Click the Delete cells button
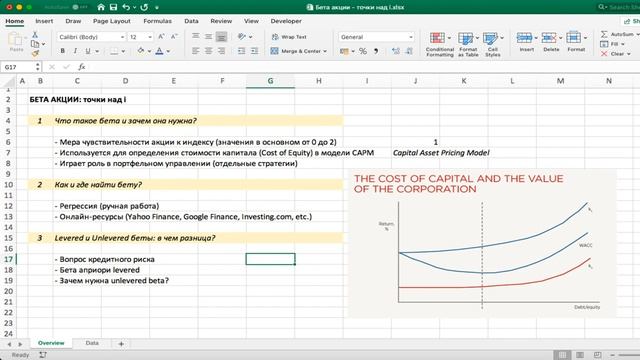 (551, 42)
